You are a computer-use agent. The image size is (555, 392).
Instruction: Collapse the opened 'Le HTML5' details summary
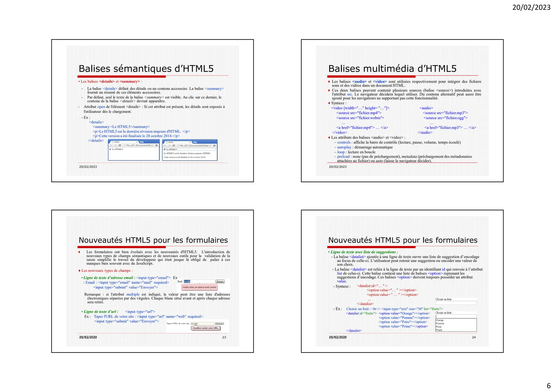point(165,149)
